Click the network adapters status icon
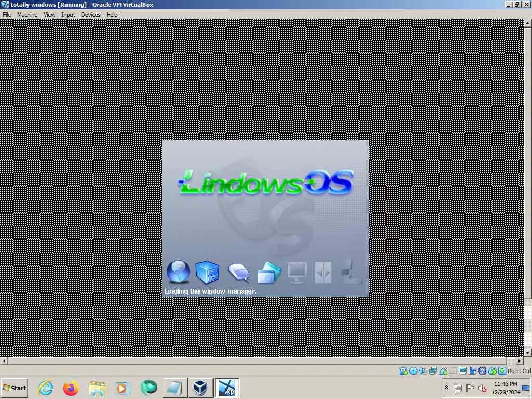The image size is (532, 399). pyautogui.click(x=433, y=371)
